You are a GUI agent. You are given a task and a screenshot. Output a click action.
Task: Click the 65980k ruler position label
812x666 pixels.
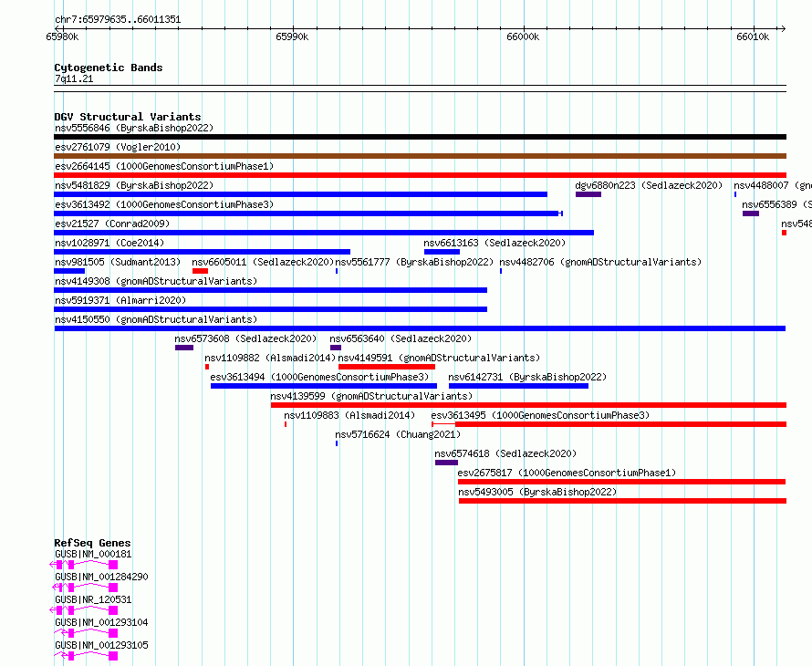click(62, 36)
